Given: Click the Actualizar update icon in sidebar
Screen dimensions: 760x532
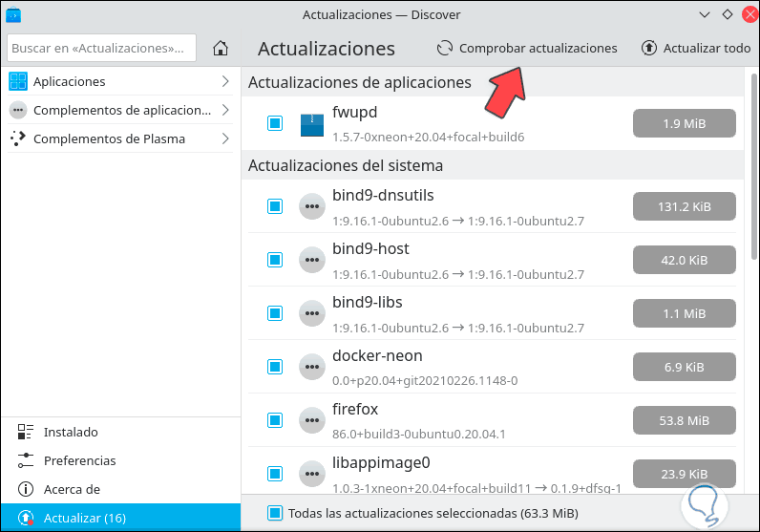Looking at the screenshot, I should (25, 518).
